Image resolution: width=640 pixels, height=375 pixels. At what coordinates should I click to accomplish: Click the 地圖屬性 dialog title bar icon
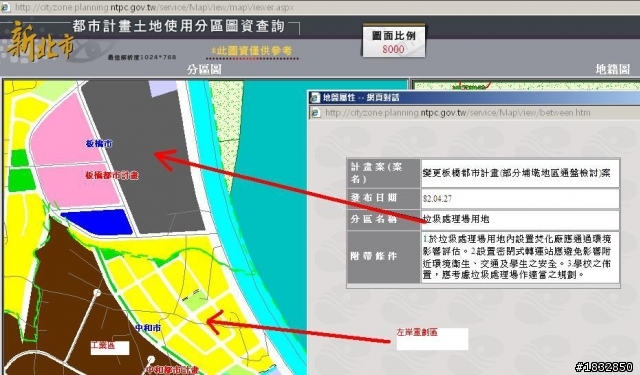tap(315, 98)
